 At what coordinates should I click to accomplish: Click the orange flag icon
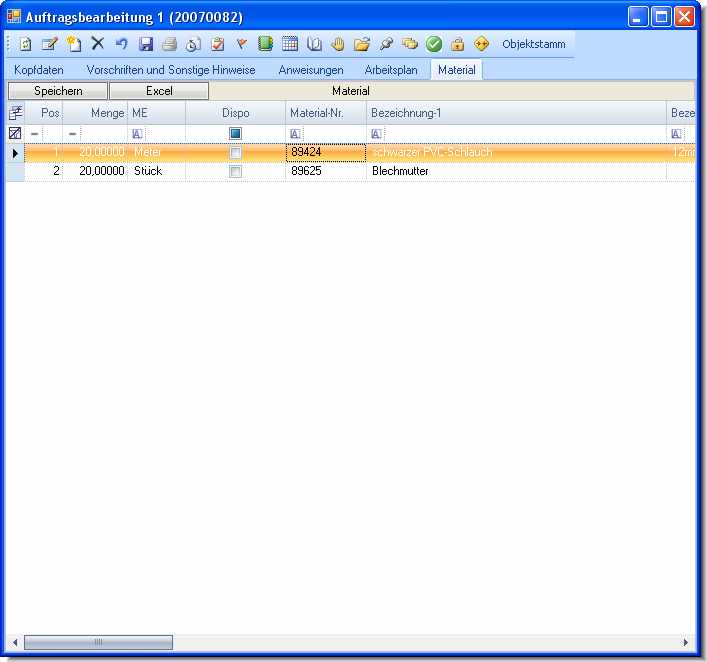[242, 44]
